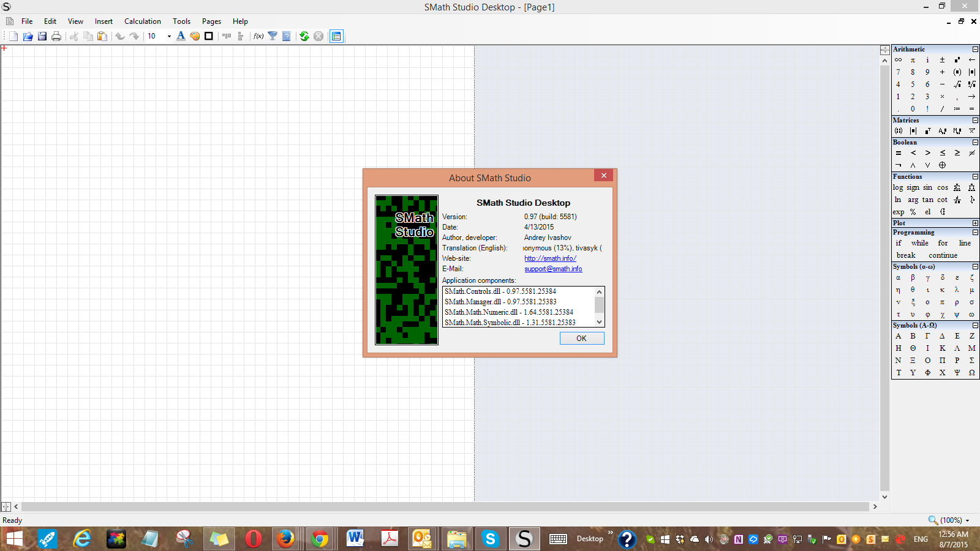This screenshot has height=551, width=980.
Task: Collapse the Programming panel
Action: [x=975, y=233]
